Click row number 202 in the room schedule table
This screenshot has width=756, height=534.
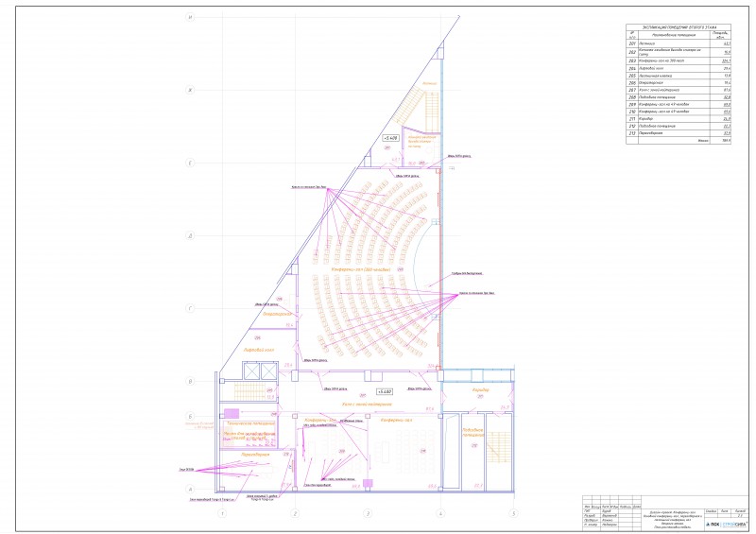pos(679,52)
